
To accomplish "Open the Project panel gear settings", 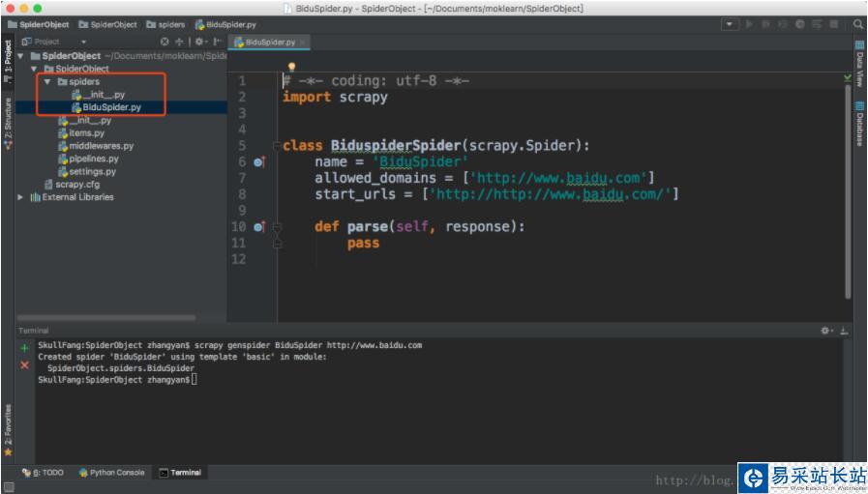I will pyautogui.click(x=200, y=42).
